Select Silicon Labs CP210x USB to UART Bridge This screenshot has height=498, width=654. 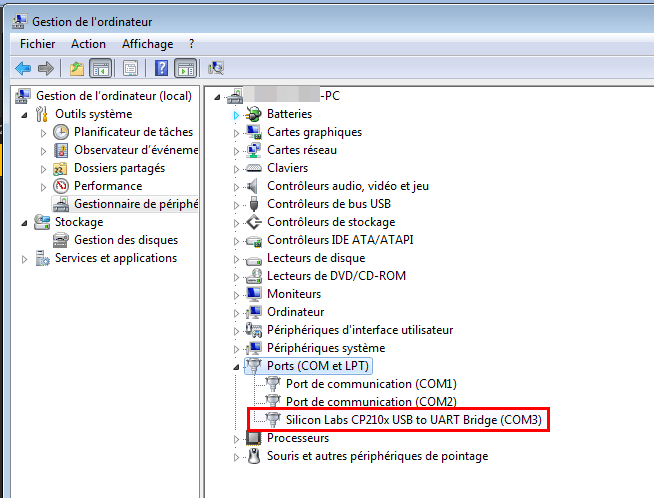point(413,420)
